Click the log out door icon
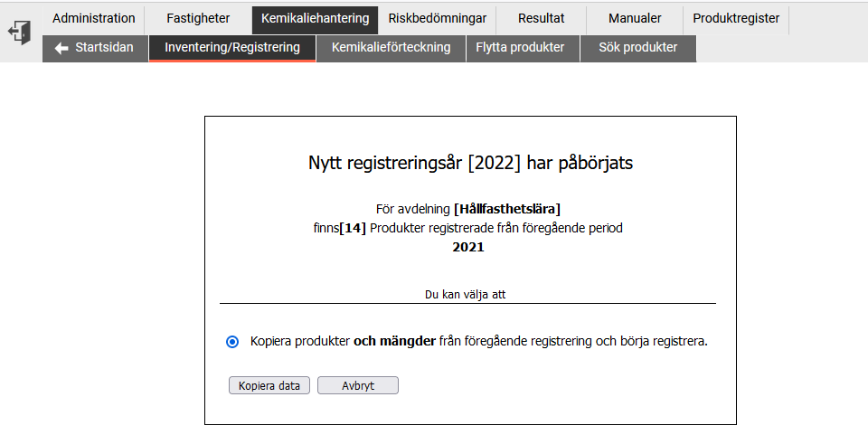Image resolution: width=868 pixels, height=435 pixels. pos(19,32)
